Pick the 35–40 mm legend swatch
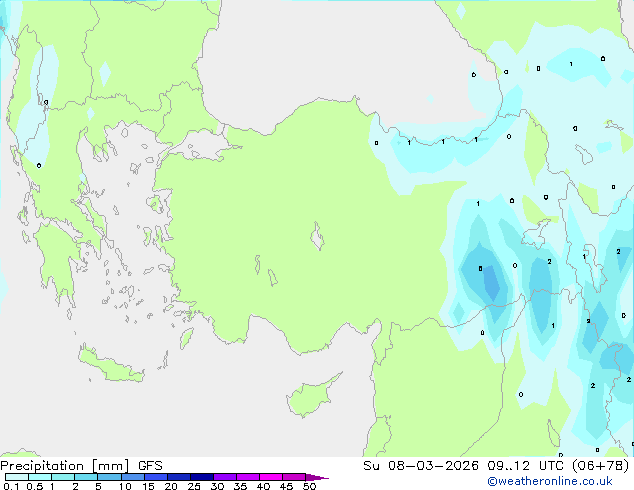Viewport: 634px width, 490px height. pos(248,477)
